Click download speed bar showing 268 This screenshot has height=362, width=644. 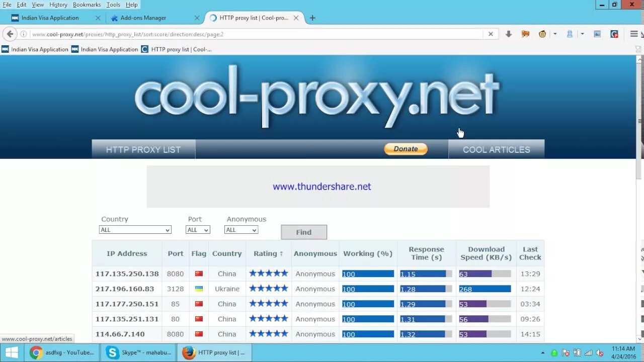[x=485, y=289]
